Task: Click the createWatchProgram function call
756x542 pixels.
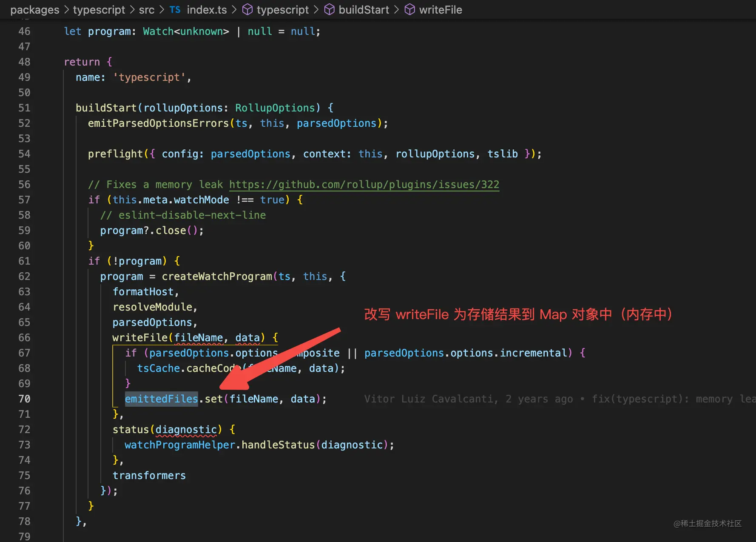Action: coord(216,277)
